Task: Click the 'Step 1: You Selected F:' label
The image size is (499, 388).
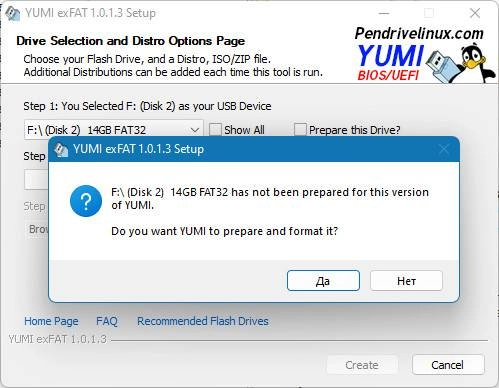Action: 147,106
